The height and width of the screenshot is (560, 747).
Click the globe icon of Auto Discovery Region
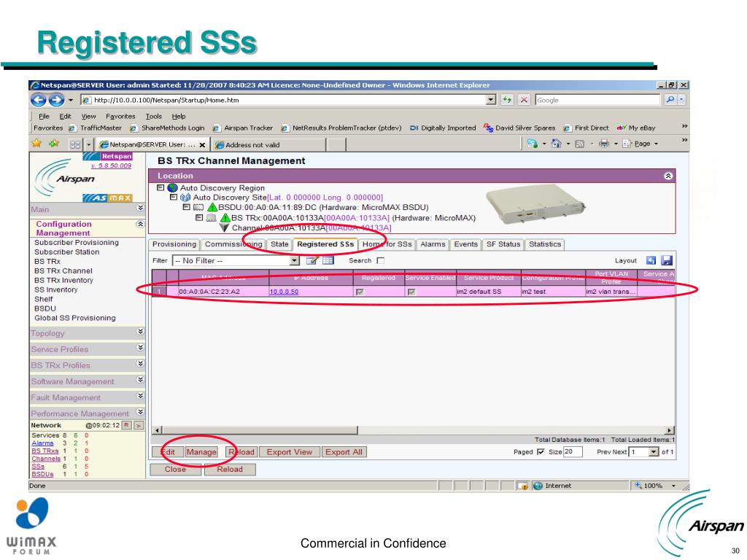[172, 188]
